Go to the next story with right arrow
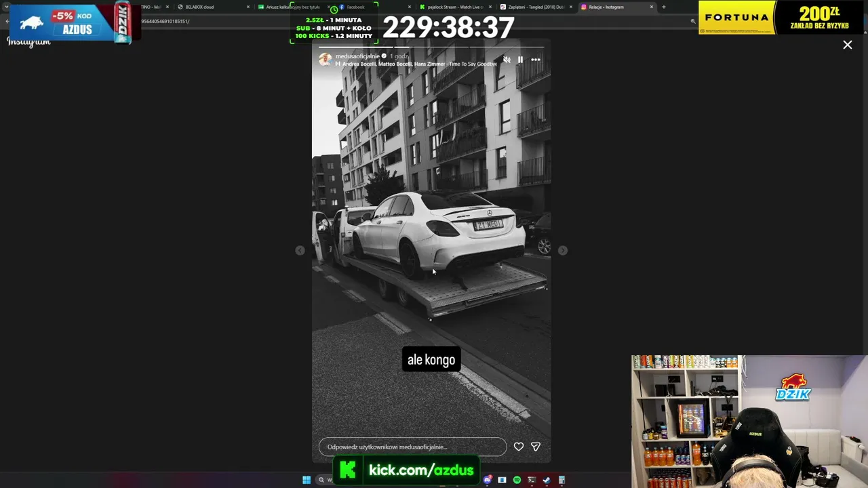The height and width of the screenshot is (488, 868). tap(563, 251)
